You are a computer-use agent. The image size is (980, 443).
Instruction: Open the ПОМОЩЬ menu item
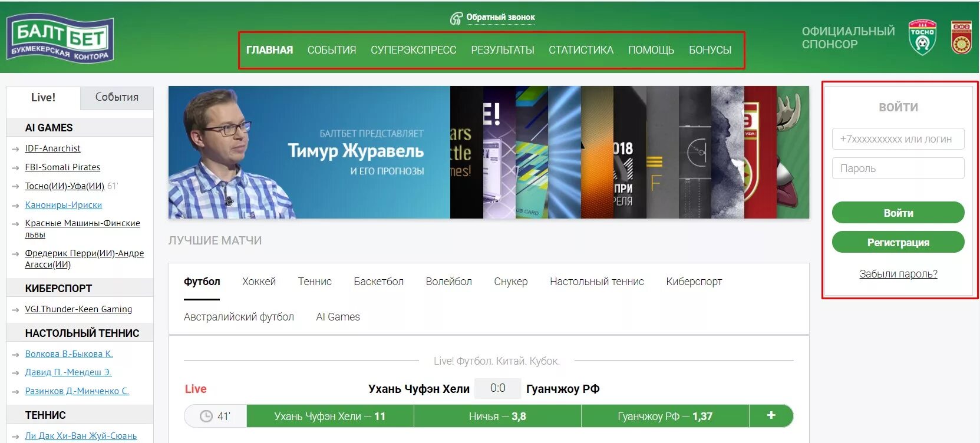[651, 50]
